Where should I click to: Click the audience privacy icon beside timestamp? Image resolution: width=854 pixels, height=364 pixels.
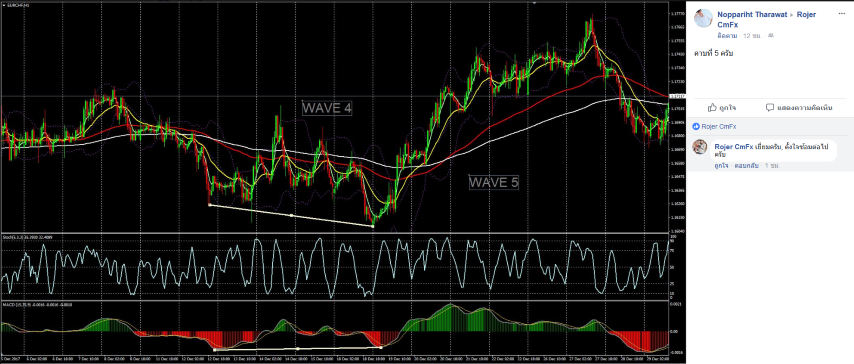pos(770,35)
